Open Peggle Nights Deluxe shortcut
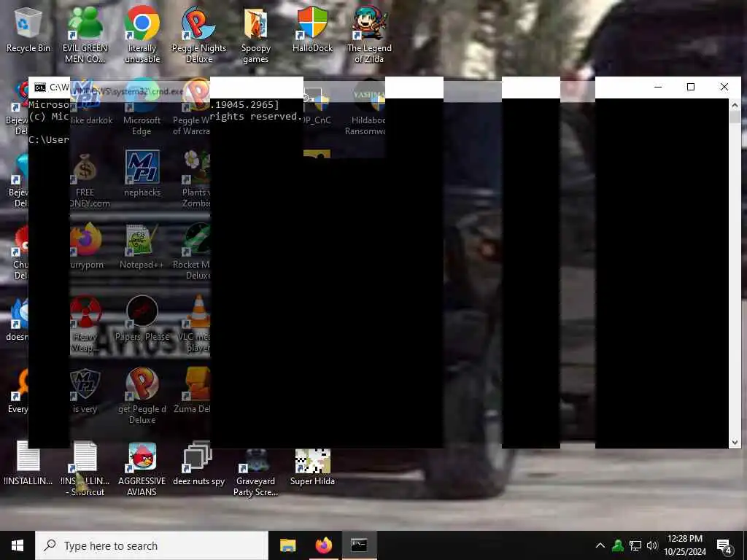This screenshot has height=560, width=747. point(198,36)
